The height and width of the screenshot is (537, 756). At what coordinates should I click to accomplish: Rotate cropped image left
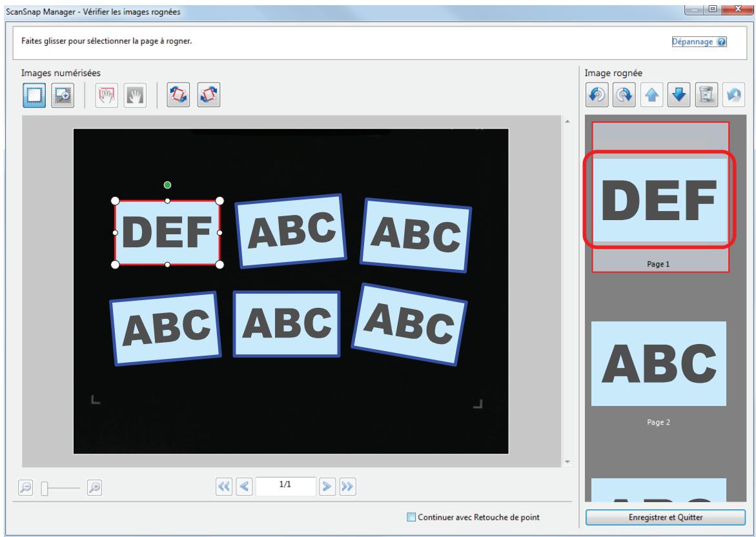click(x=597, y=94)
